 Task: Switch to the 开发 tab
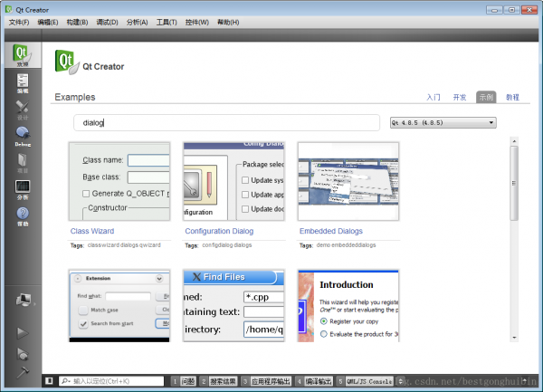coord(460,97)
